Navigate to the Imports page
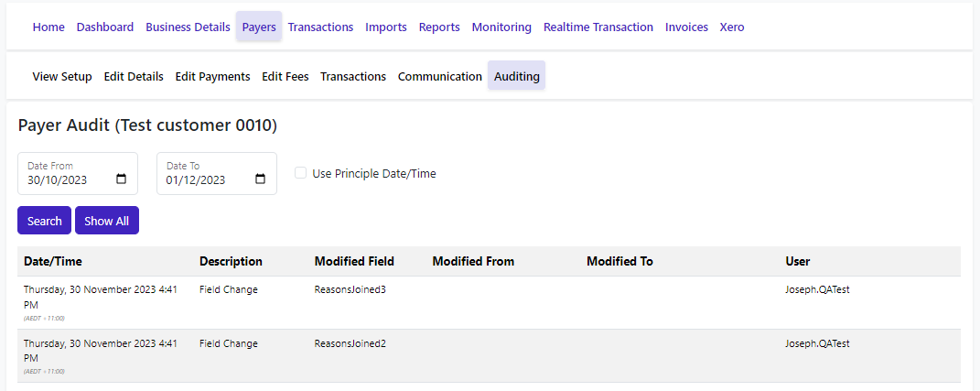980x391 pixels. (386, 27)
